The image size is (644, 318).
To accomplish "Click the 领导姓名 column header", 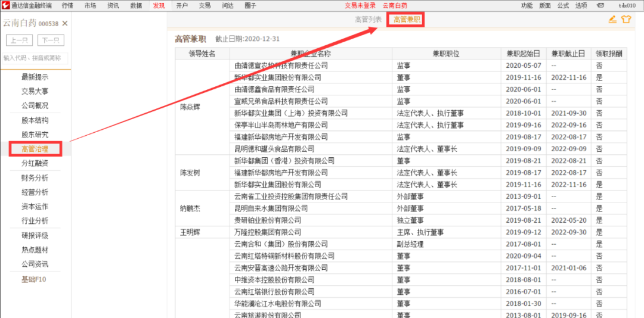I will (x=202, y=54).
